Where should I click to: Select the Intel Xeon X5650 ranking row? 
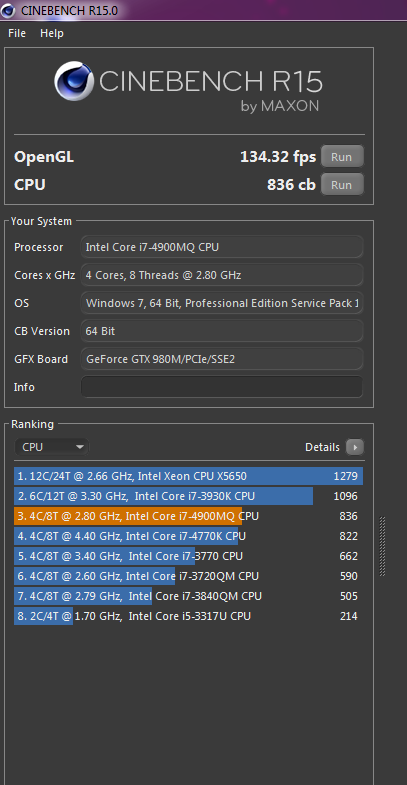(x=188, y=476)
